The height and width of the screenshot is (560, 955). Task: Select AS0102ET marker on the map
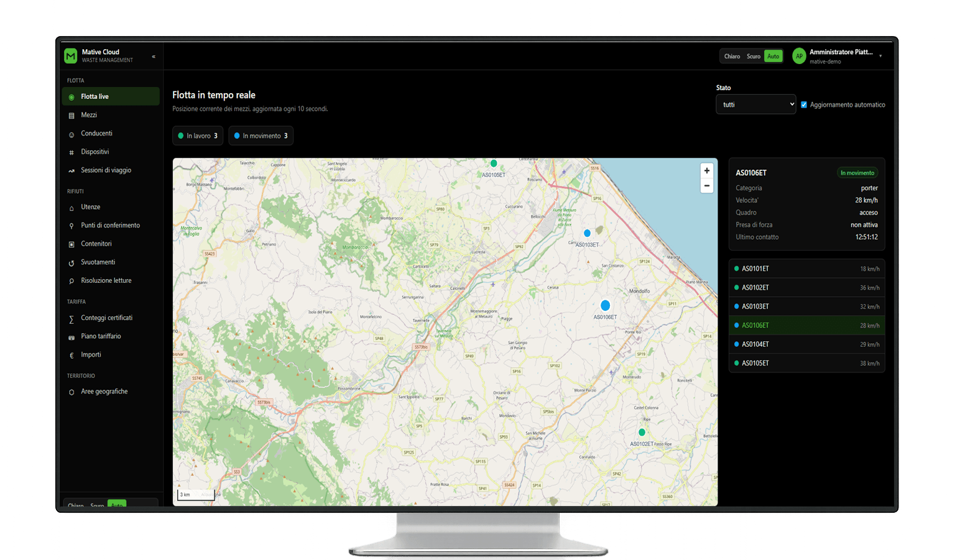point(642,432)
